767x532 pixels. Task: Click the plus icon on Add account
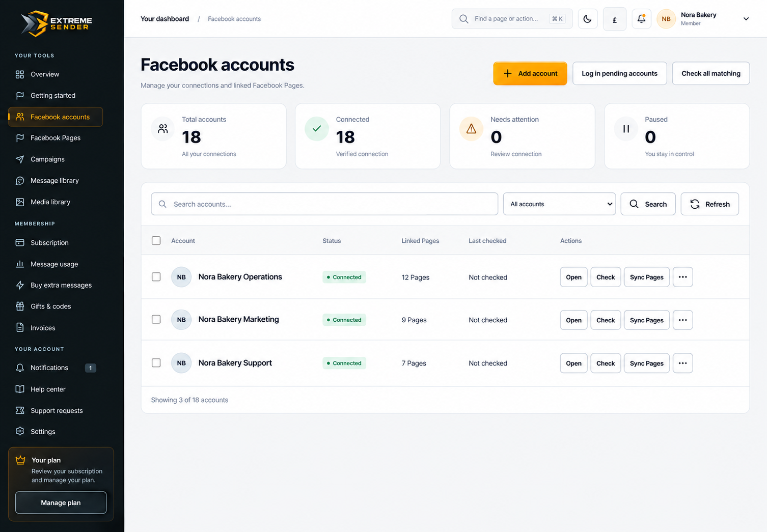point(508,73)
